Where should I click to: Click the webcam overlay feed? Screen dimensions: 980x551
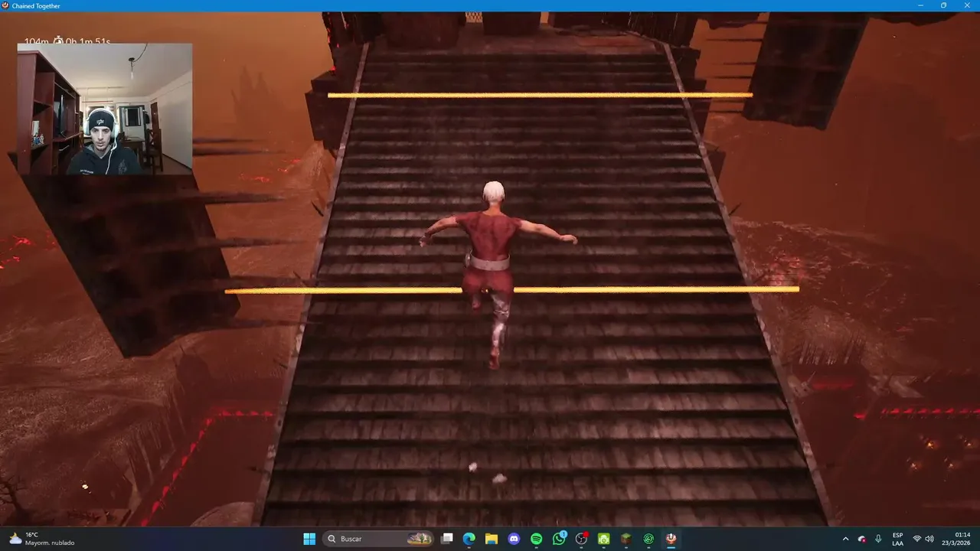click(105, 109)
